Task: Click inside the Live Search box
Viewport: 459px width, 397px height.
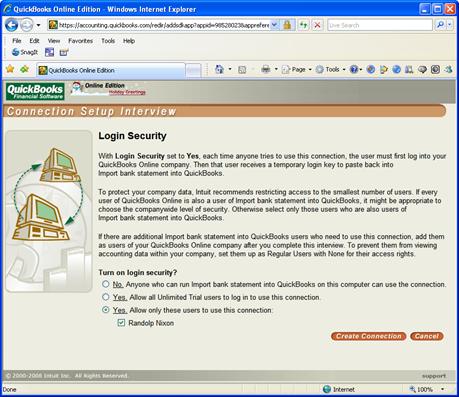Action: click(x=380, y=25)
